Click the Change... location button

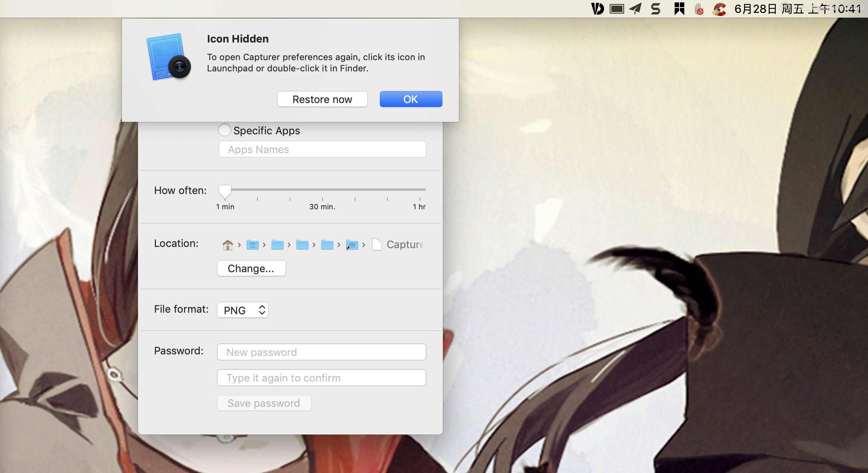(x=251, y=268)
